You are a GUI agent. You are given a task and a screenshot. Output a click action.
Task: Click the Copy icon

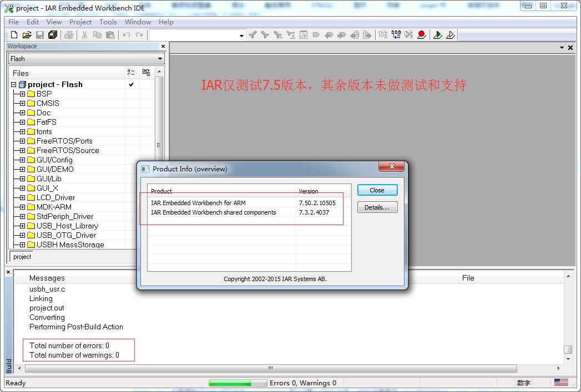click(98, 35)
